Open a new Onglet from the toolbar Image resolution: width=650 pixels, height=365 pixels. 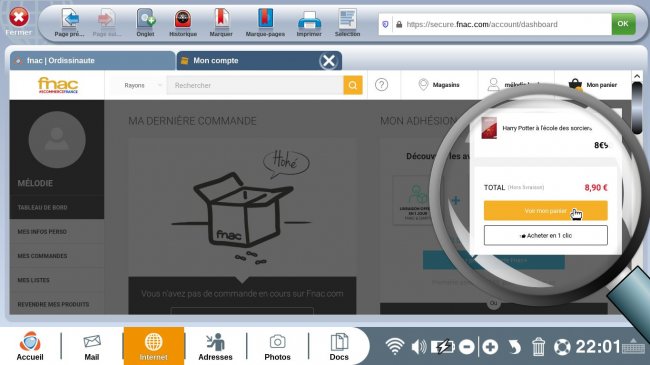click(146, 19)
